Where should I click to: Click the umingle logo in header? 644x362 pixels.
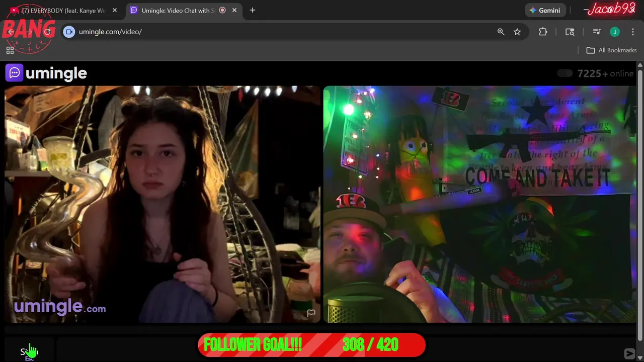46,73
